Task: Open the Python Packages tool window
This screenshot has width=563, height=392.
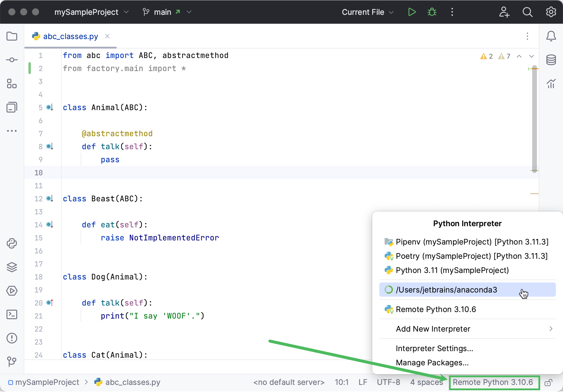Action: click(x=12, y=243)
